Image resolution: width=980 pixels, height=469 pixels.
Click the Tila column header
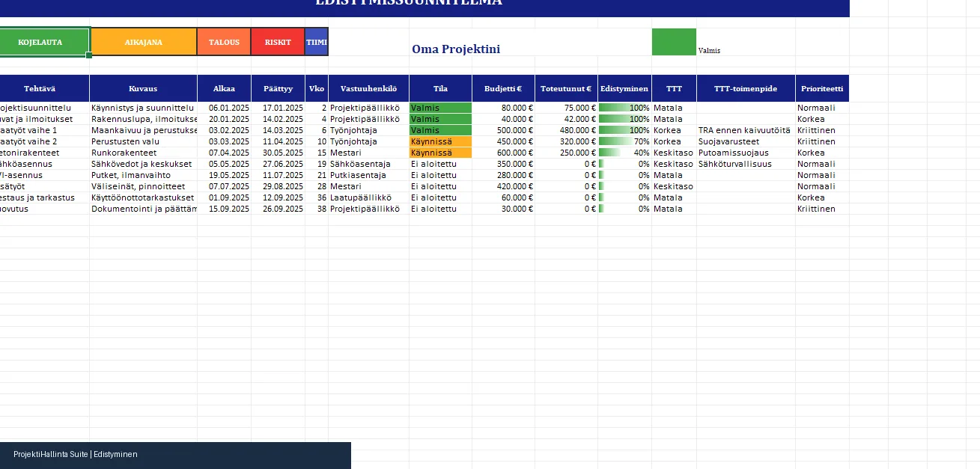click(x=440, y=88)
